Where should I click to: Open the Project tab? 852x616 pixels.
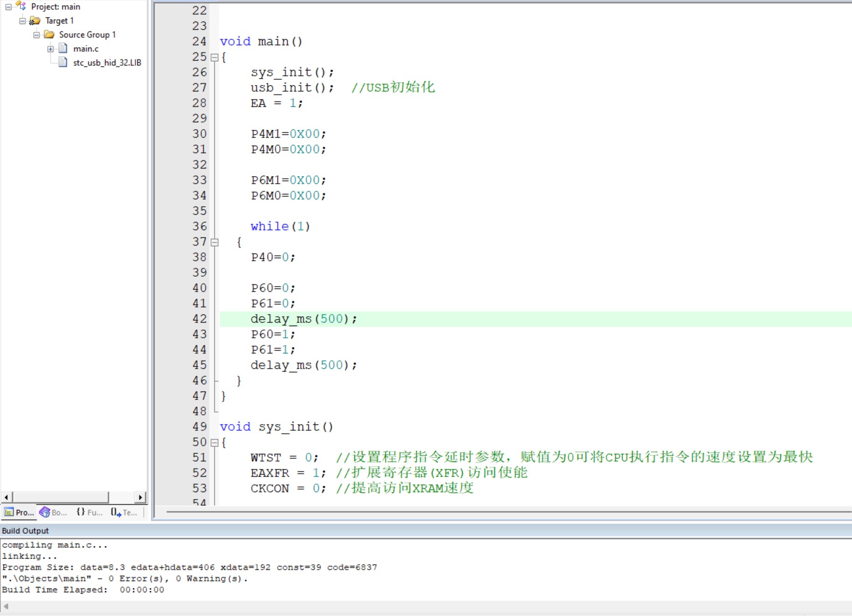point(19,512)
